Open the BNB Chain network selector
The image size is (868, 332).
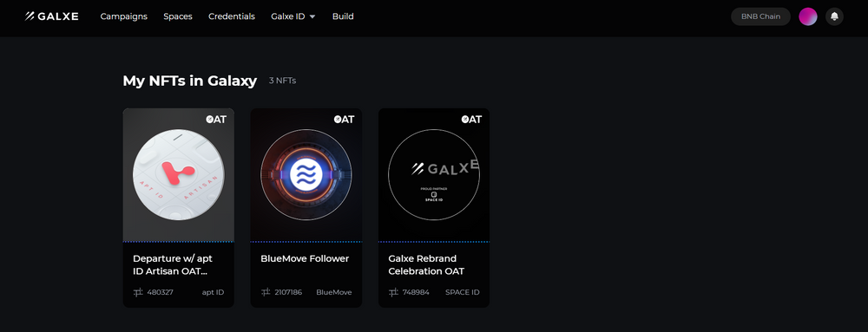(760, 16)
